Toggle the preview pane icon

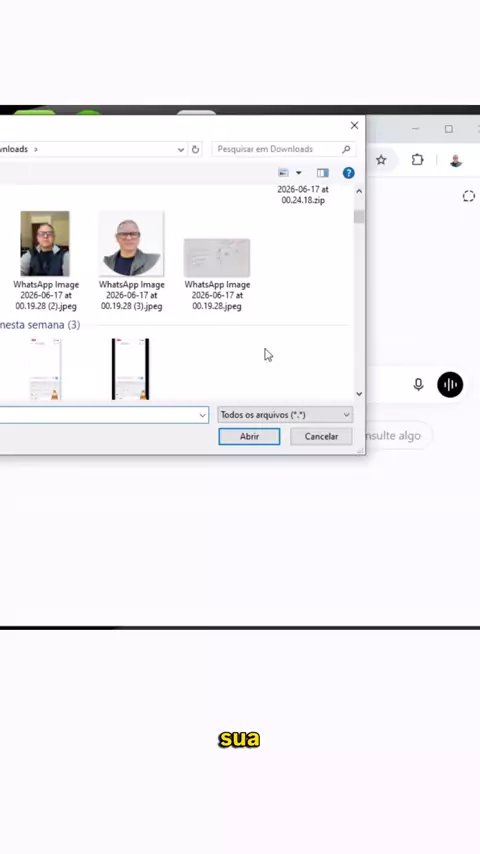(323, 173)
